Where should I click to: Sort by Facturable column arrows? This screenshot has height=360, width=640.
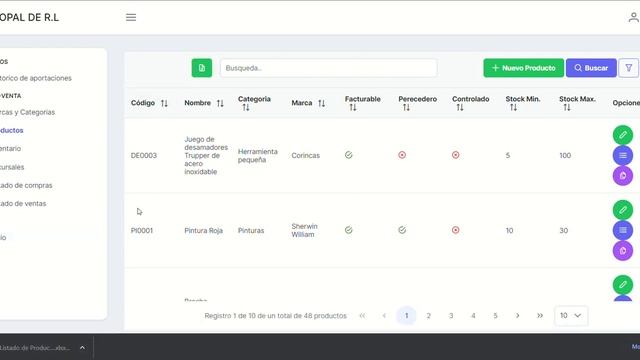point(353,107)
